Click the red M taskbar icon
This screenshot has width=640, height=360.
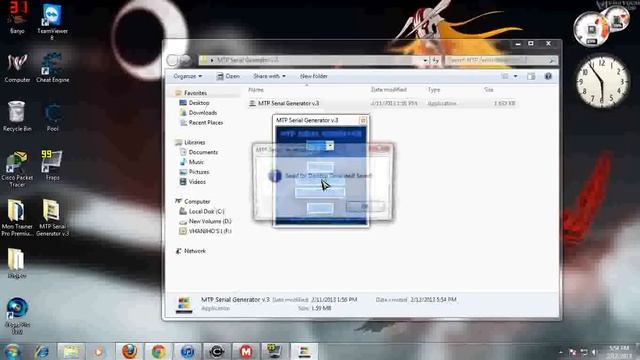(246, 351)
